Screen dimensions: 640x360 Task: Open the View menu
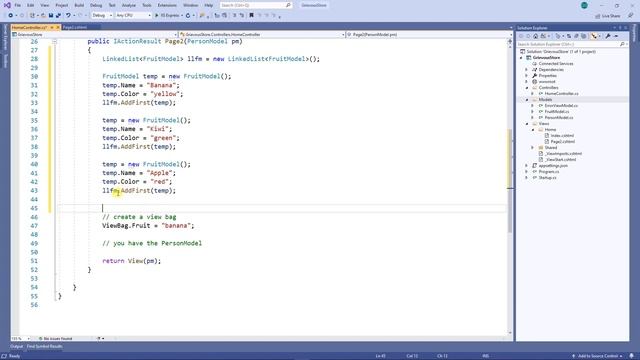coord(44,5)
